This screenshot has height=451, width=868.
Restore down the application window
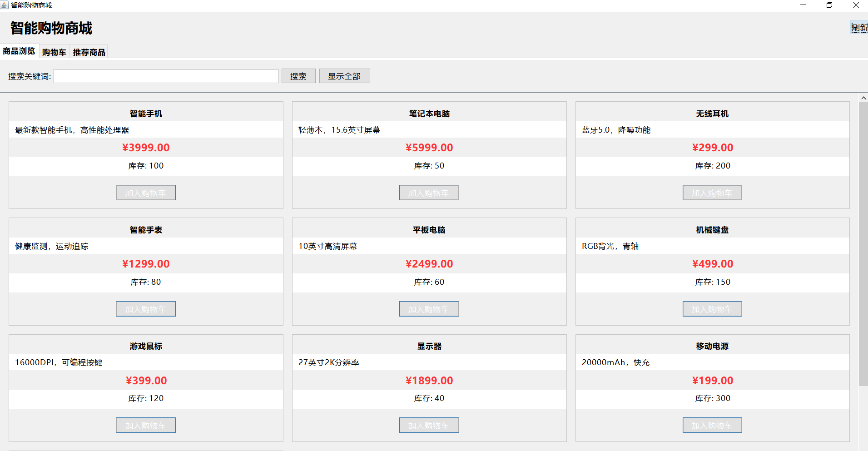pyautogui.click(x=829, y=5)
